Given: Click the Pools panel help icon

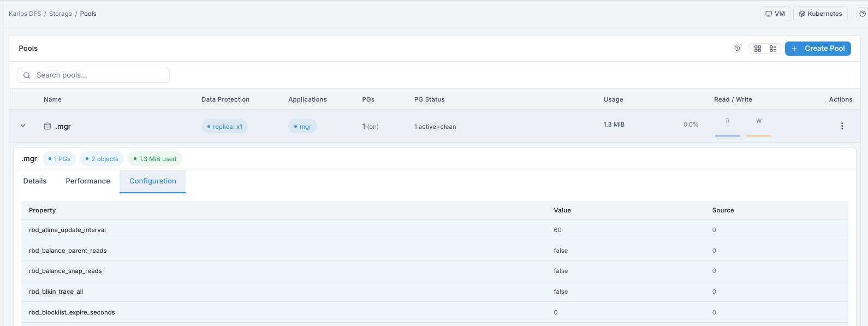Looking at the screenshot, I should pos(737,49).
